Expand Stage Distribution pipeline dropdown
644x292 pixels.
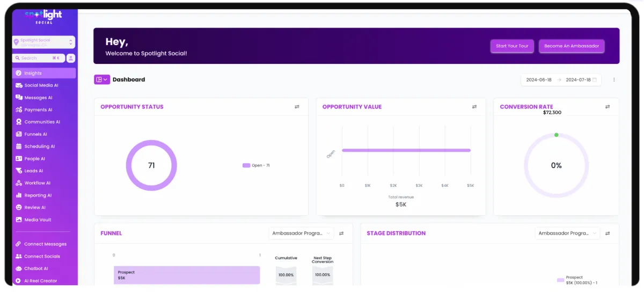coord(567,233)
